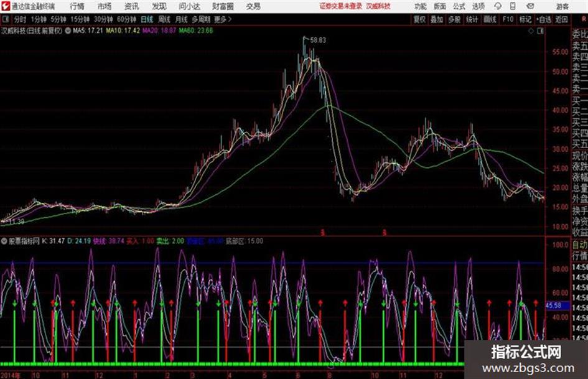Viewport: 588px width, 379px height.
Task: Click the red R marker at top right
Action: click(584, 19)
